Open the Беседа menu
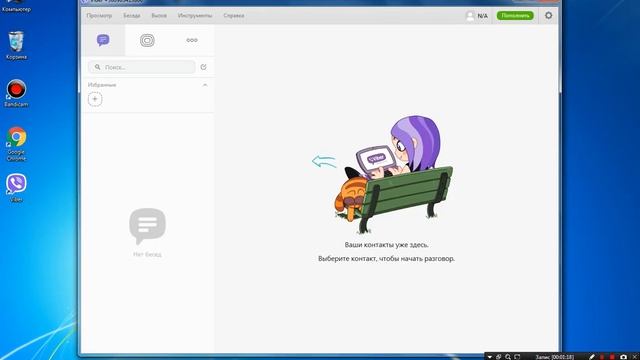640x360 pixels. click(132, 16)
